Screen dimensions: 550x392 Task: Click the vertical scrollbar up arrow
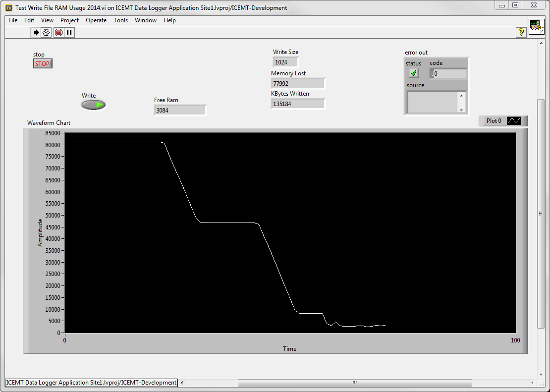541,43
